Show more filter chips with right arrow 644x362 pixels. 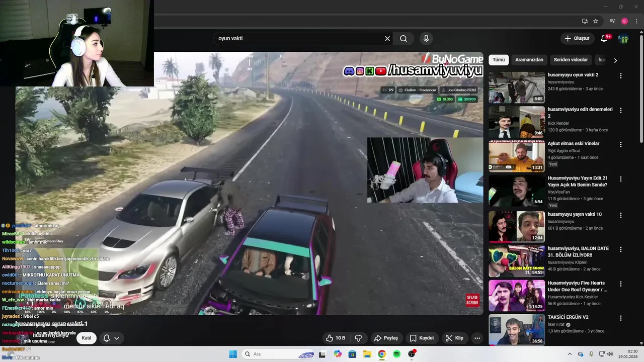[x=615, y=60]
